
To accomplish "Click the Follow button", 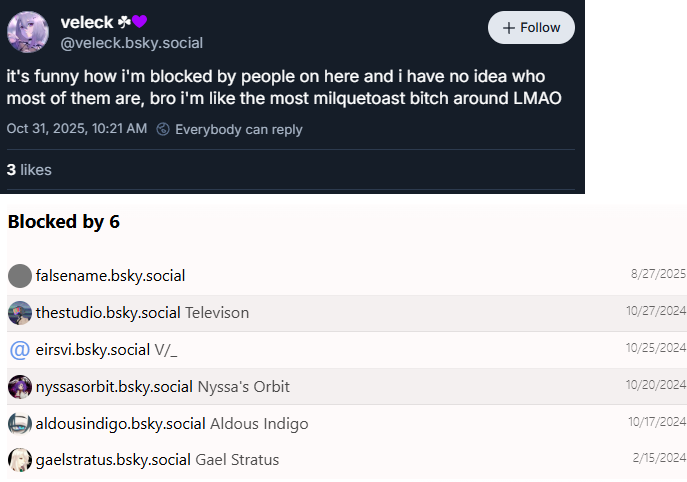I will [531, 28].
